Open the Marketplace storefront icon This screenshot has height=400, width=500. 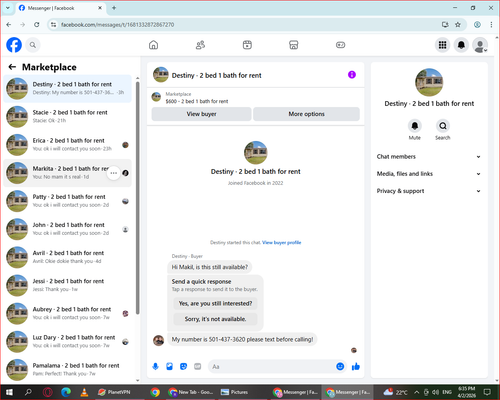coord(294,45)
